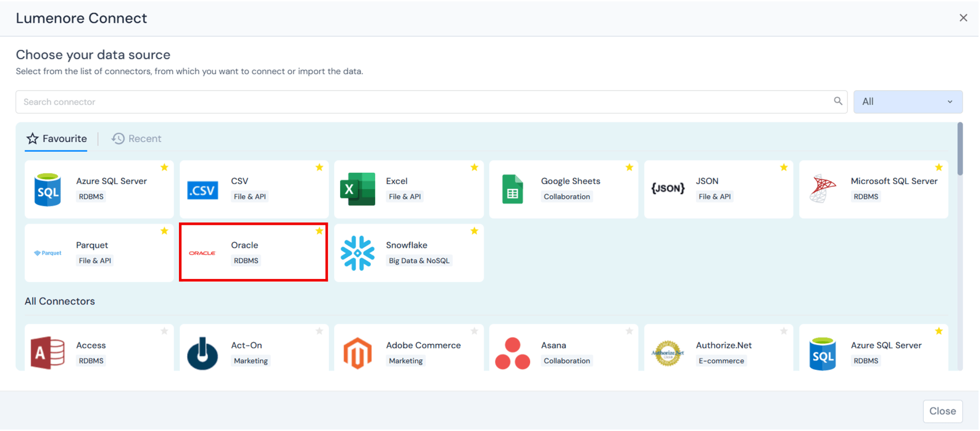The width and height of the screenshot is (980, 431).
Task: Click the search magnifier icon
Action: 838,101
